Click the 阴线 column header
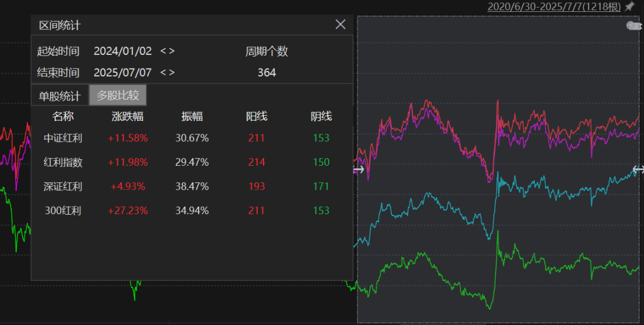644x325 pixels. [x=321, y=117]
